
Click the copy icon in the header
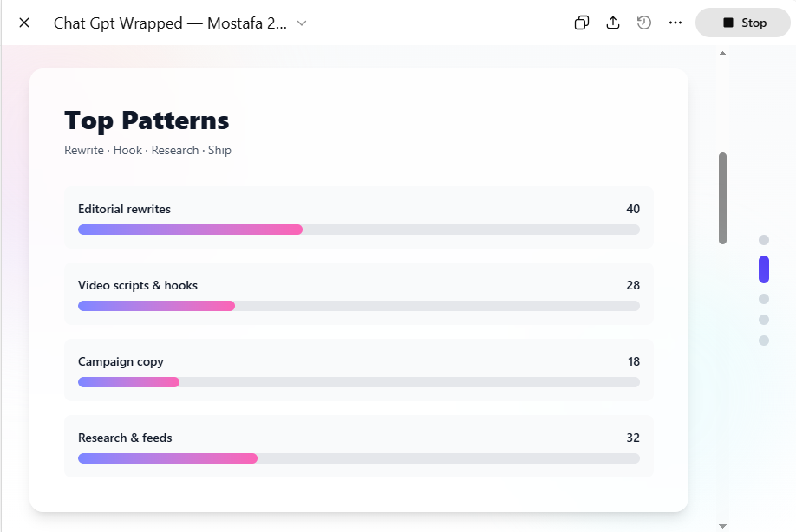[x=582, y=23]
